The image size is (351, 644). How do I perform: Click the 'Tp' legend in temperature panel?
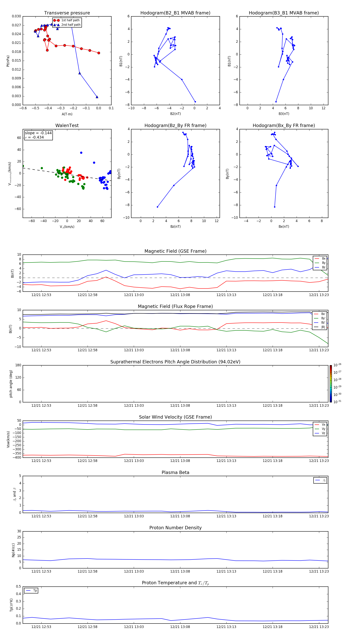click(31, 591)
